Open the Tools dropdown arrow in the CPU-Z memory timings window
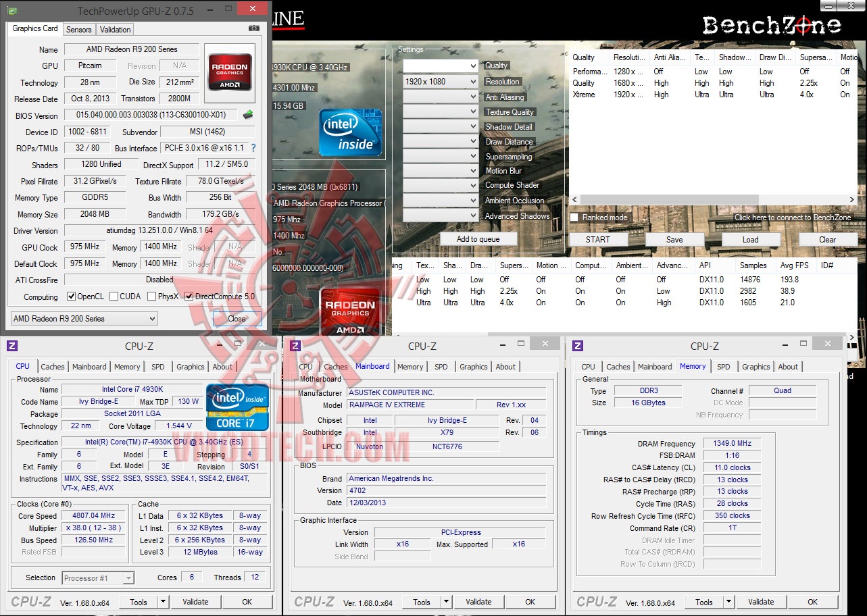 pos(729,602)
